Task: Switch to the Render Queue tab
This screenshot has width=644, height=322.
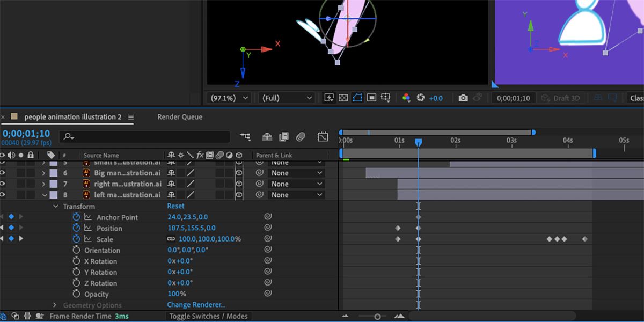Action: click(x=180, y=117)
